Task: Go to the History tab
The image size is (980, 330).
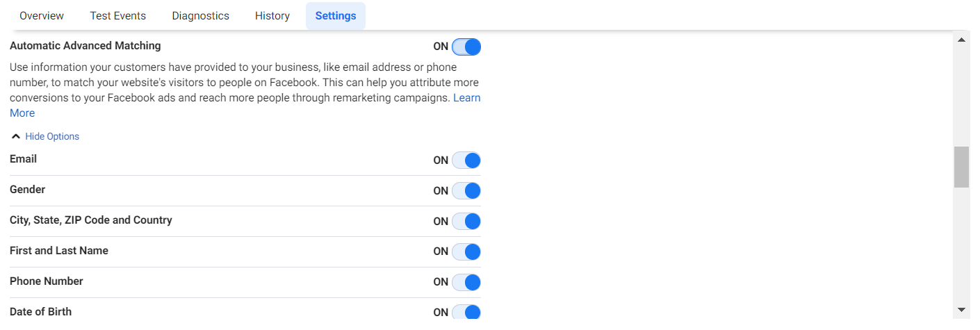Action: point(272,16)
